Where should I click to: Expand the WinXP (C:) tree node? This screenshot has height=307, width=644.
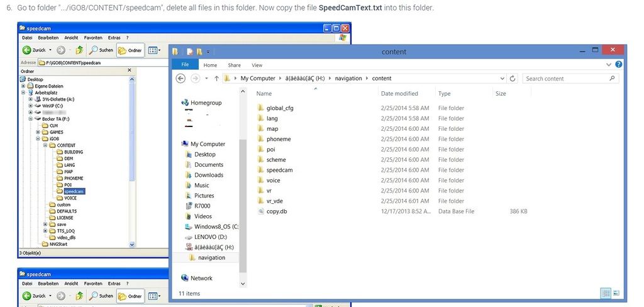click(x=24, y=106)
